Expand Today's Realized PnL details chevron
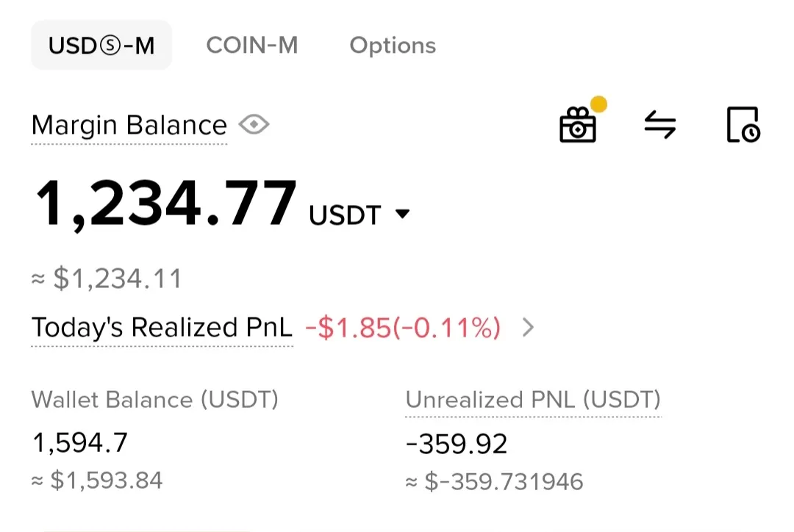Image resolution: width=794 pixels, height=532 pixels. (x=527, y=328)
